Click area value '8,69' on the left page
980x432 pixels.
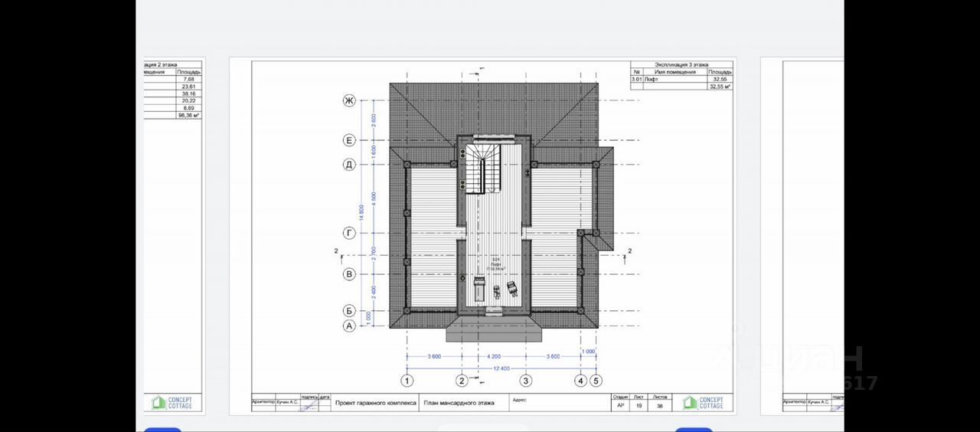pos(190,108)
